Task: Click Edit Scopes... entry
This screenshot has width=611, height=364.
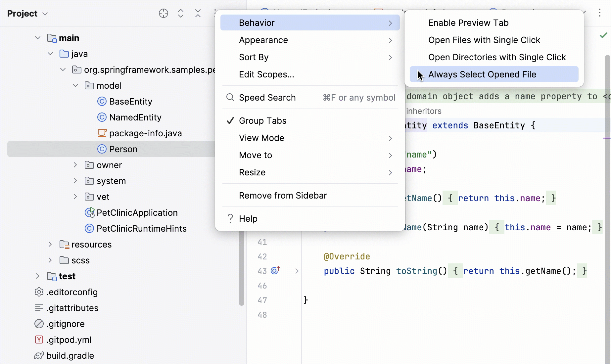Action: click(x=266, y=74)
